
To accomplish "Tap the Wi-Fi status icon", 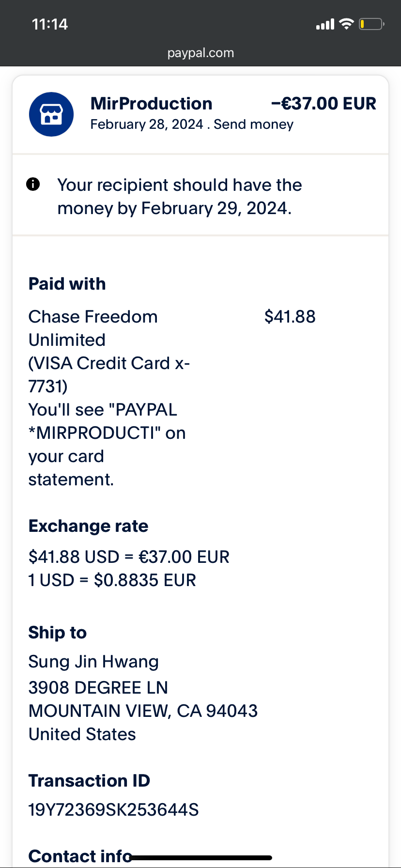I will coord(346,24).
